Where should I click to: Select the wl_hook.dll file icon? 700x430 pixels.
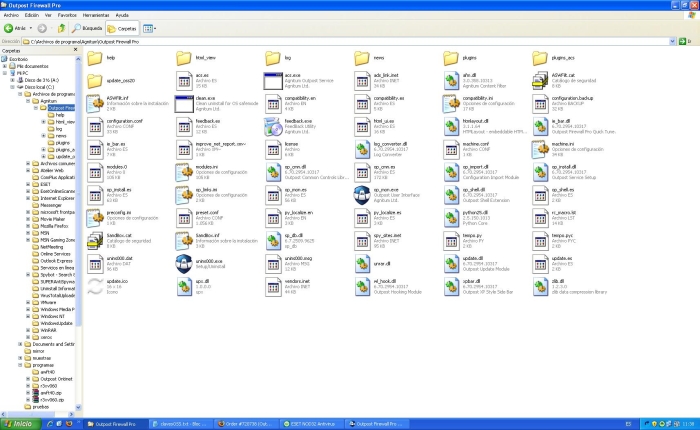pyautogui.click(x=362, y=287)
